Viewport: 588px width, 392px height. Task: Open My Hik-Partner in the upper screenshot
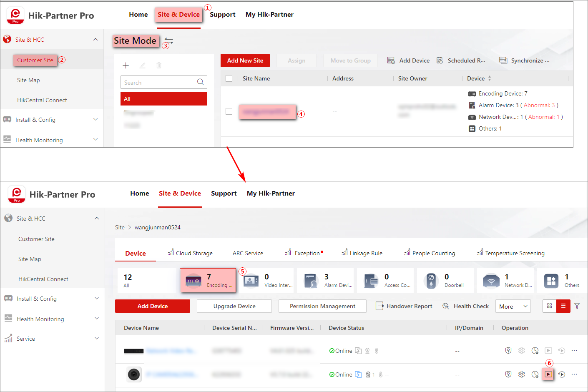click(269, 15)
